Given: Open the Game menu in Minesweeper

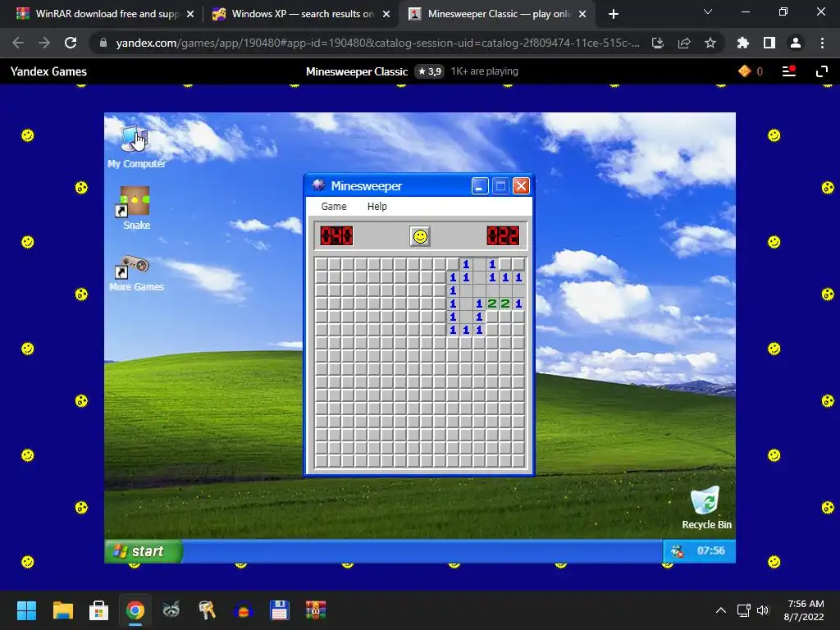Looking at the screenshot, I should pos(334,206).
